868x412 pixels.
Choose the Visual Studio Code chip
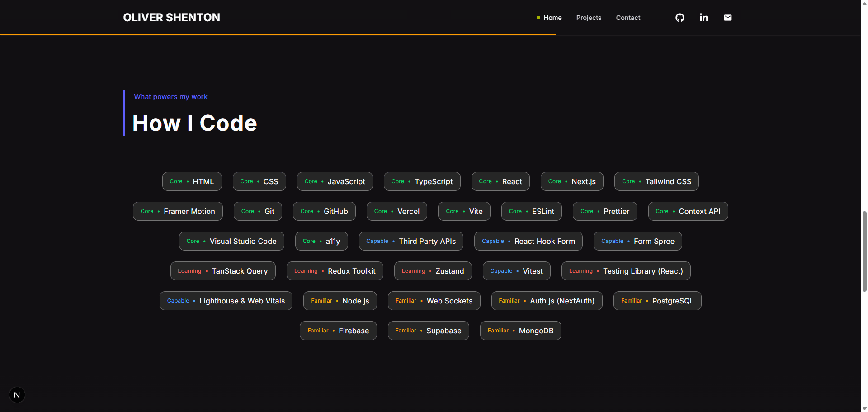tap(231, 241)
